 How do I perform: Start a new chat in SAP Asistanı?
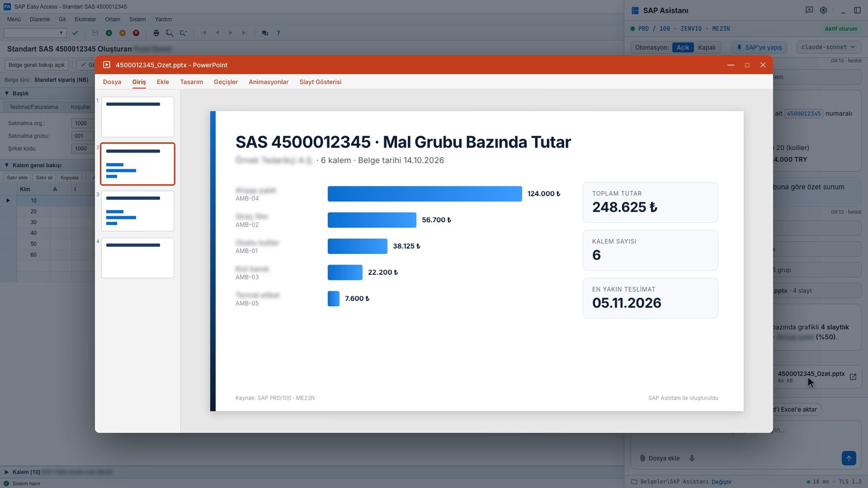coord(809,10)
